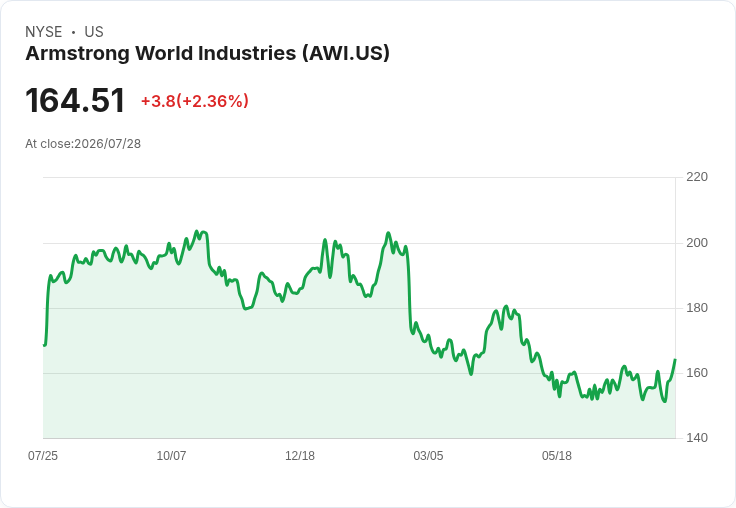Click the chart line's starting point near 07/25
This screenshot has height=508, width=736.
click(45, 345)
